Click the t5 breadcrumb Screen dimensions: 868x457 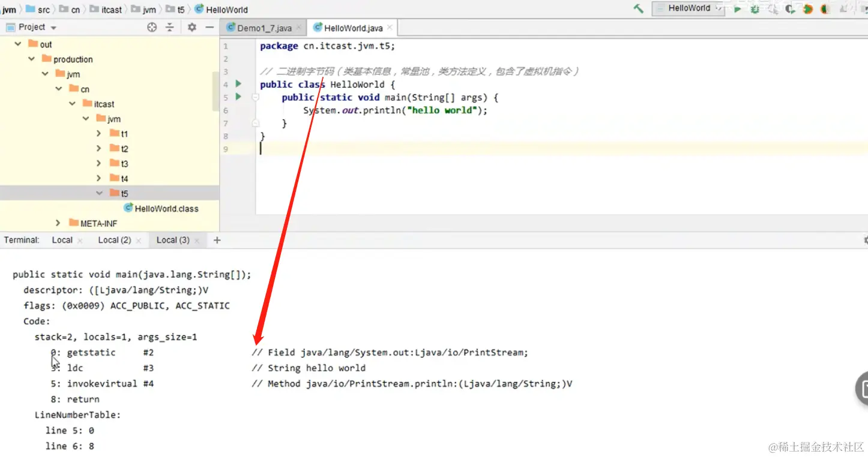tap(175, 10)
